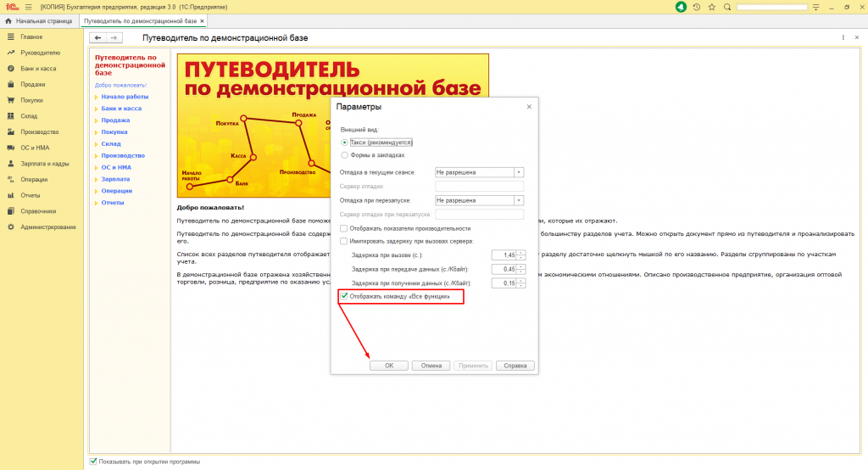Confirm the dialog with OK
The image size is (868, 470).
[389, 366]
